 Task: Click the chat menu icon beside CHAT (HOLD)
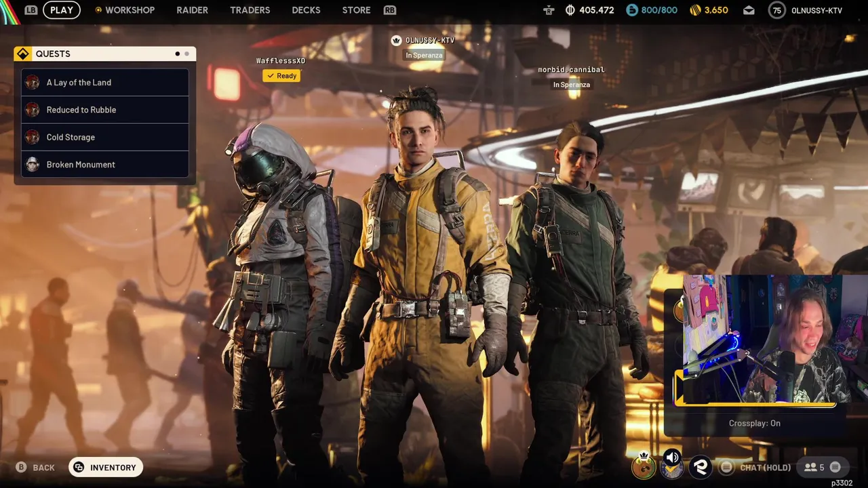(726, 468)
